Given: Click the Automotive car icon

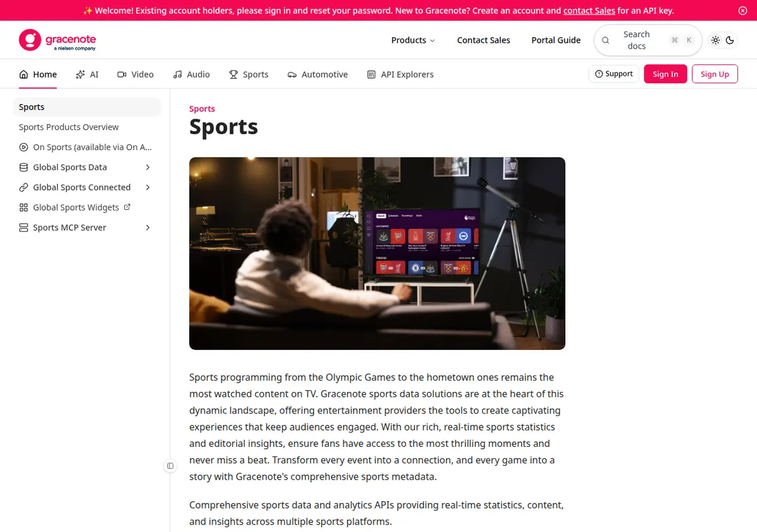Looking at the screenshot, I should (x=292, y=74).
